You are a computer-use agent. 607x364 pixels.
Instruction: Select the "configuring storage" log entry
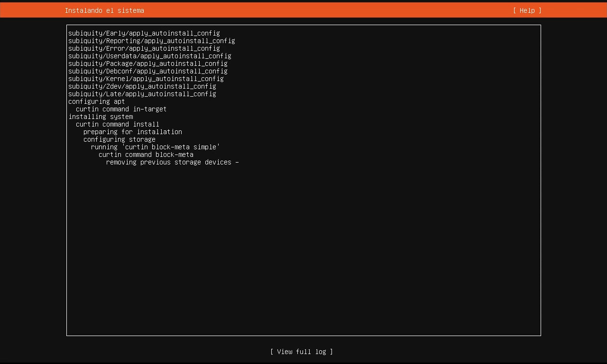pyautogui.click(x=119, y=139)
